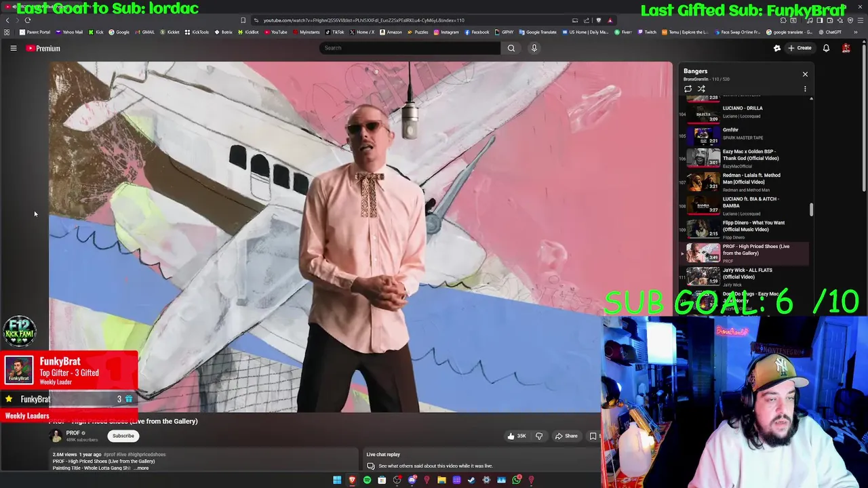Open Yahoo Mail bookmark
This screenshot has width=868, height=488.
[69, 32]
